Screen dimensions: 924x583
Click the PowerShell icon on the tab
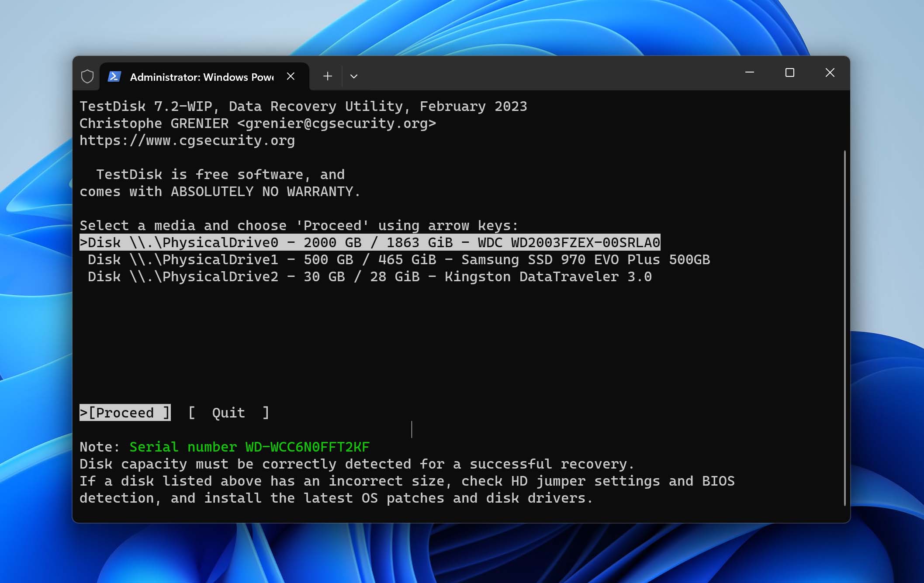click(114, 76)
